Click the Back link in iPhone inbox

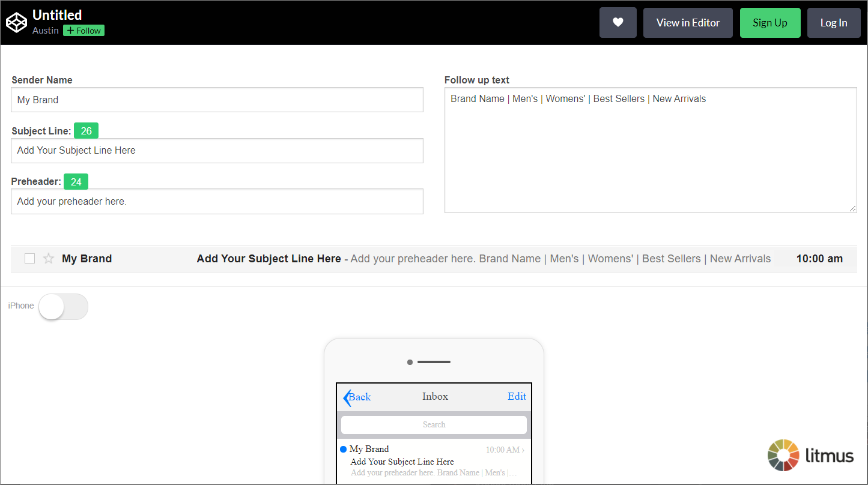(x=359, y=397)
